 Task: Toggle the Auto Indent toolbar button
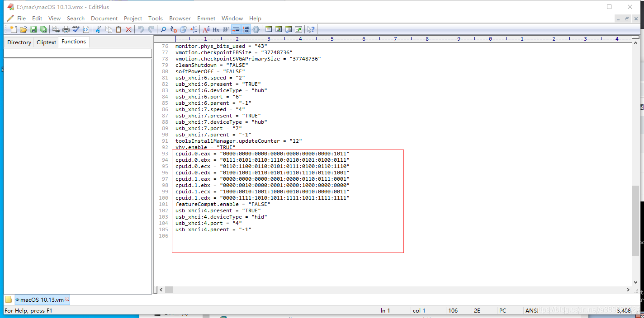(x=236, y=29)
